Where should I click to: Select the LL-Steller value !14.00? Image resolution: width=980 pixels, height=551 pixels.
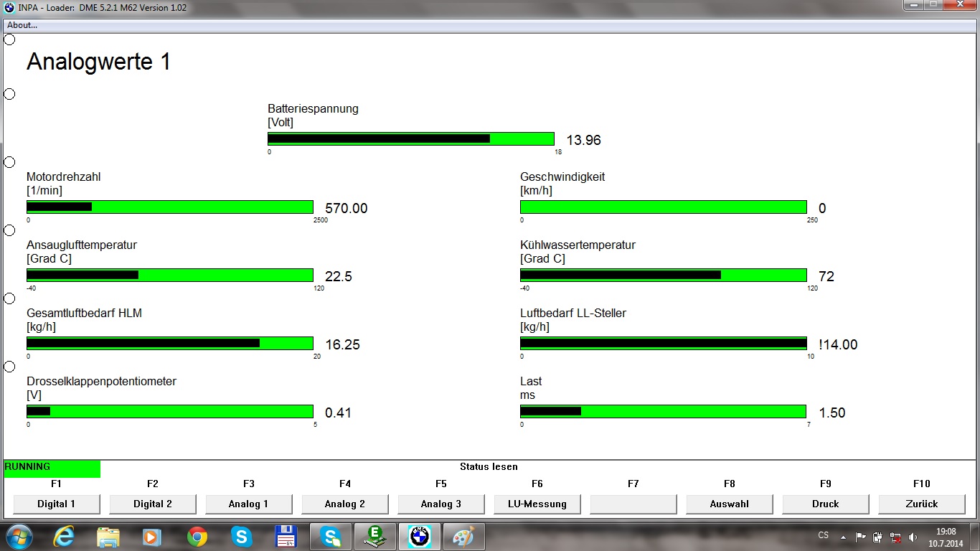(x=838, y=345)
